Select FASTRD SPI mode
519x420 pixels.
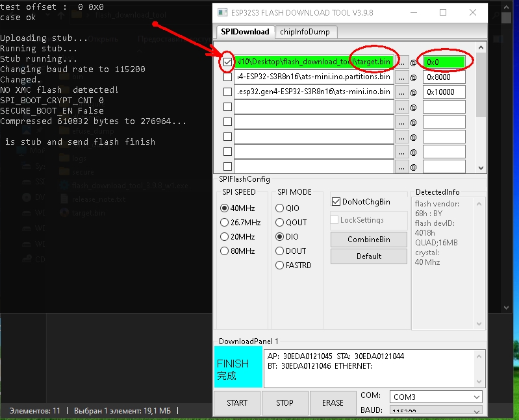294,266
